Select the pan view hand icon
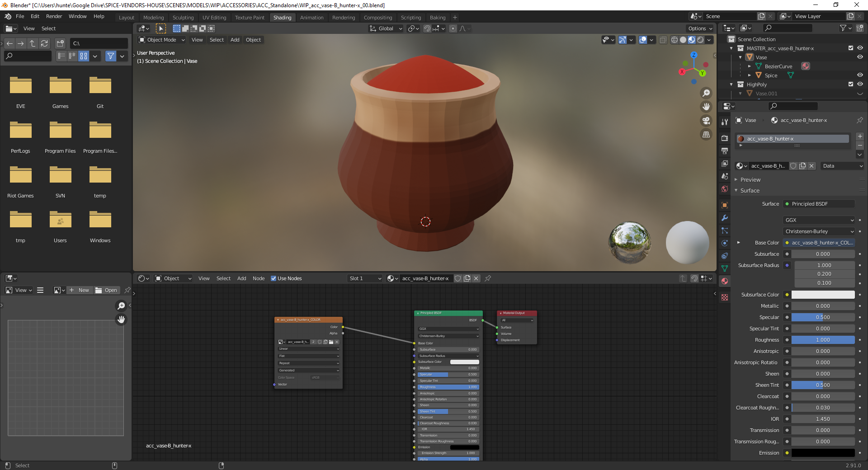Screen dimensions: 868x470 (706, 107)
